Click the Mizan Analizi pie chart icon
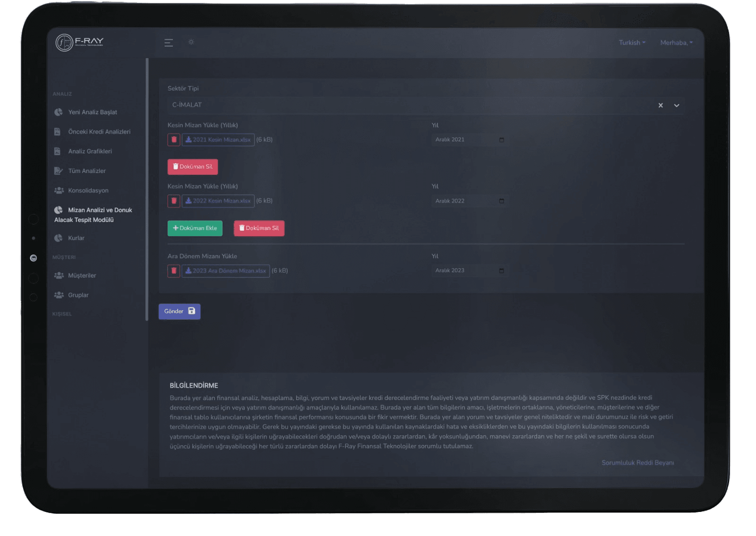Viewport: 756px width, 536px height. pyautogui.click(x=59, y=210)
